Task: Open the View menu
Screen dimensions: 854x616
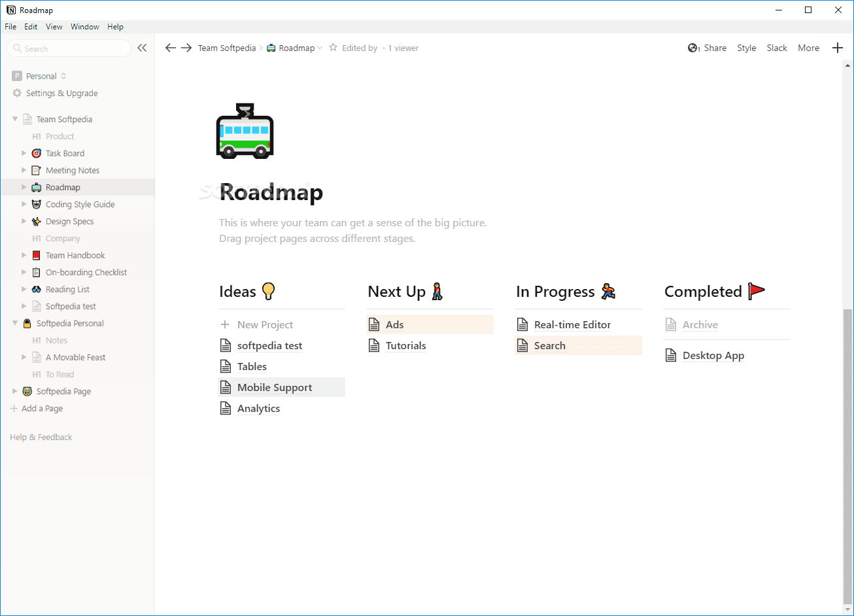Action: point(54,27)
